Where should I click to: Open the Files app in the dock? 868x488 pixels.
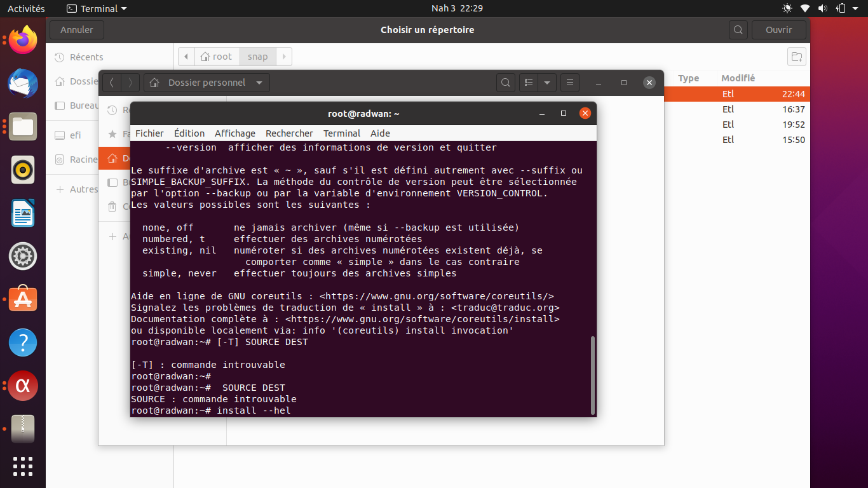click(x=23, y=126)
